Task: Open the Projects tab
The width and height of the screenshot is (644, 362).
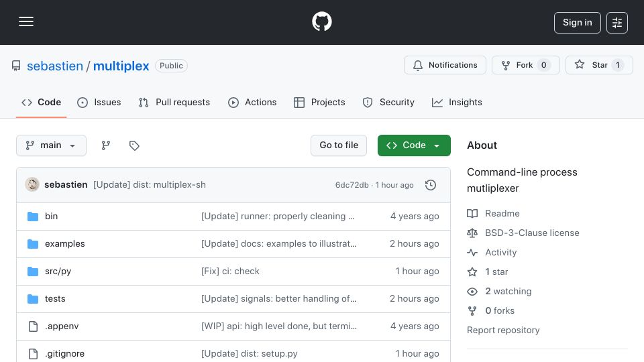Action: pos(319,102)
